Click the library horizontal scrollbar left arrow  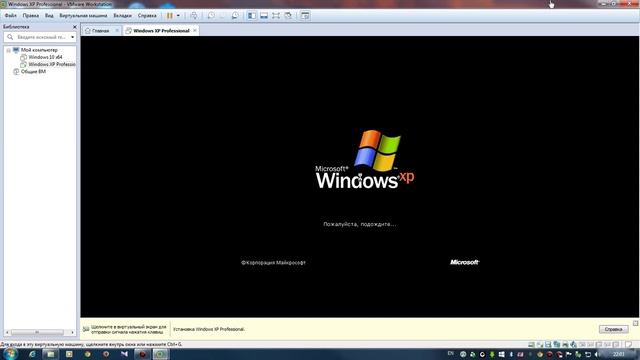[7, 332]
